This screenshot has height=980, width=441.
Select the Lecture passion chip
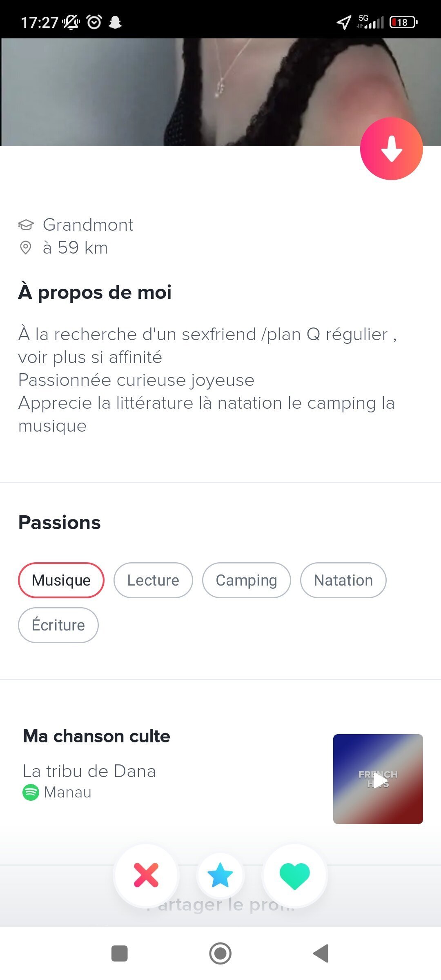pos(153,580)
